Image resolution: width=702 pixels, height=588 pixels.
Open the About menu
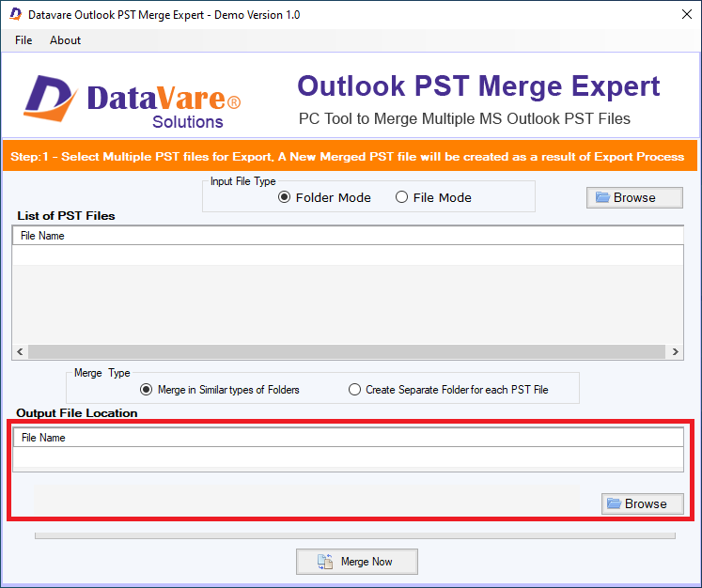(65, 40)
